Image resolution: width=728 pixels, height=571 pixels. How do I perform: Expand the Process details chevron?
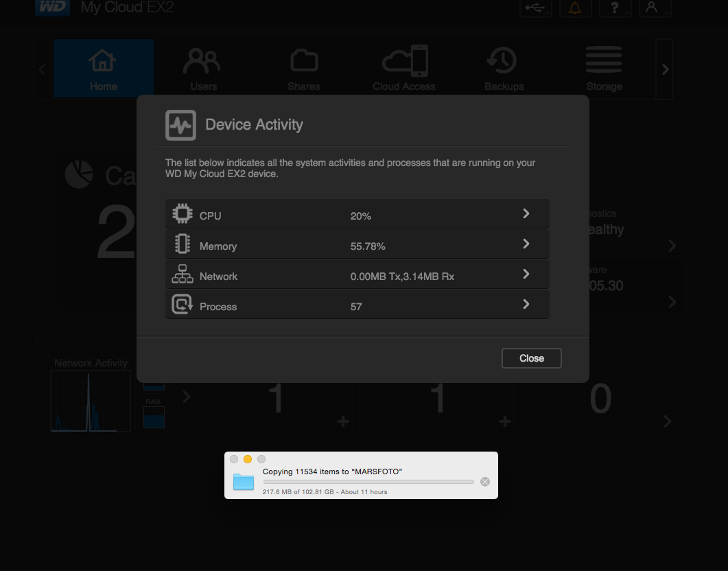(x=526, y=304)
